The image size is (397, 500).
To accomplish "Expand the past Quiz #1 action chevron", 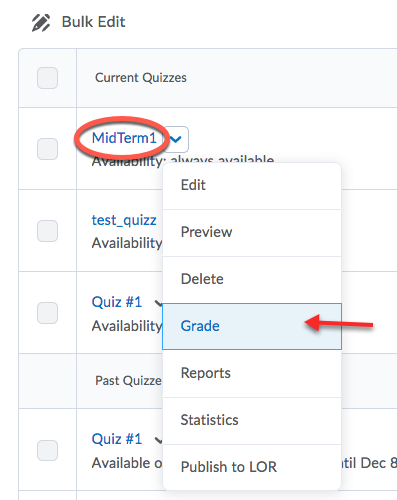I will point(158,440).
